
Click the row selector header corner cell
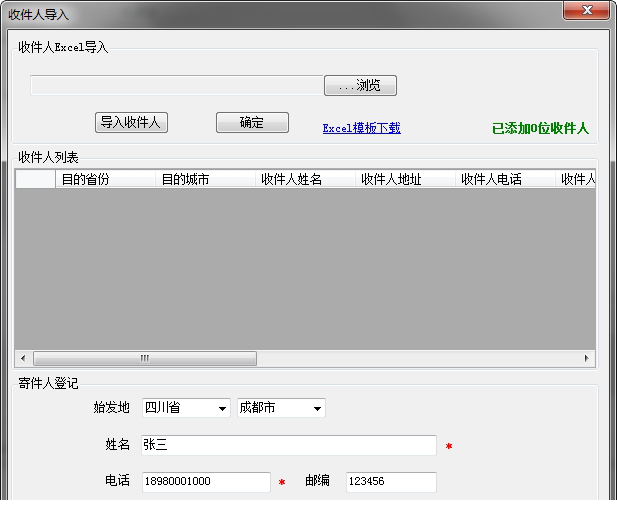(35, 179)
